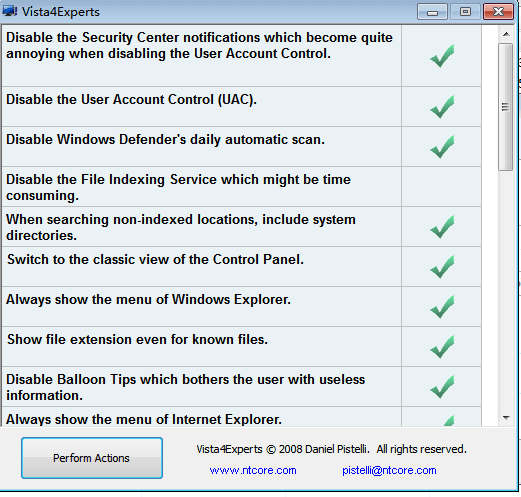Image resolution: width=521 pixels, height=497 pixels.
Task: Select the Show file extension text row
Action: click(x=201, y=347)
